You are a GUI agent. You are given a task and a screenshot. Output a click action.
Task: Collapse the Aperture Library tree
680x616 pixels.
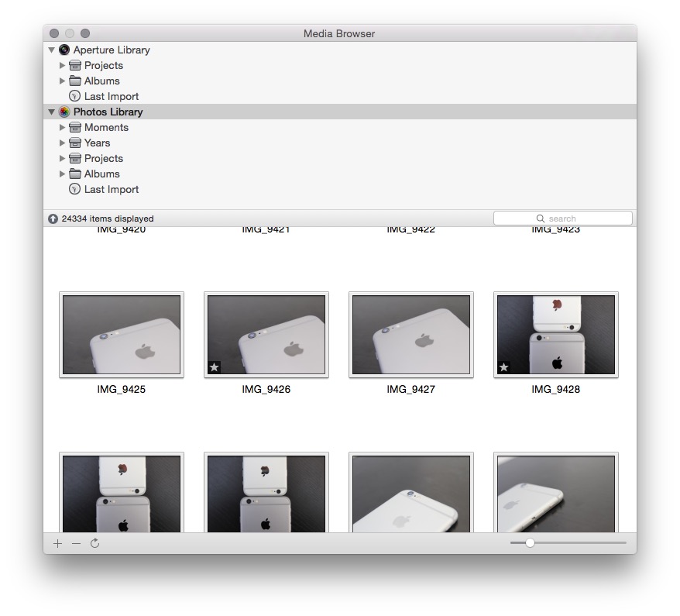pyautogui.click(x=51, y=50)
